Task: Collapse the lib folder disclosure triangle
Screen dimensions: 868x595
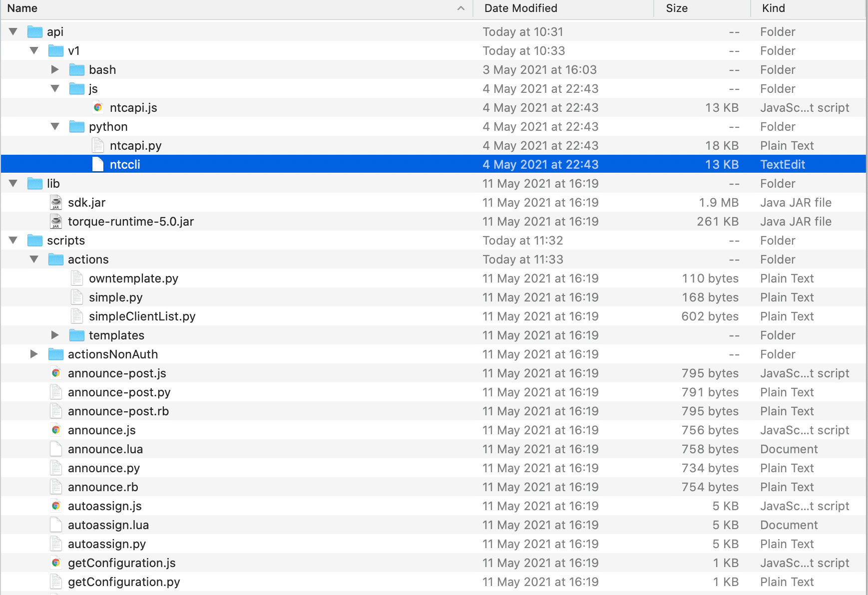Action: click(13, 184)
